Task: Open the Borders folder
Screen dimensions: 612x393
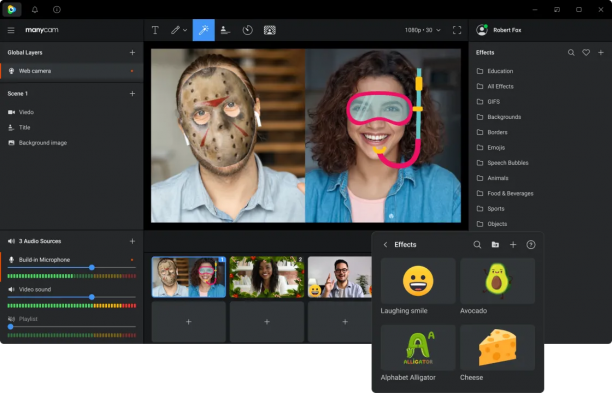Action: pos(492,132)
